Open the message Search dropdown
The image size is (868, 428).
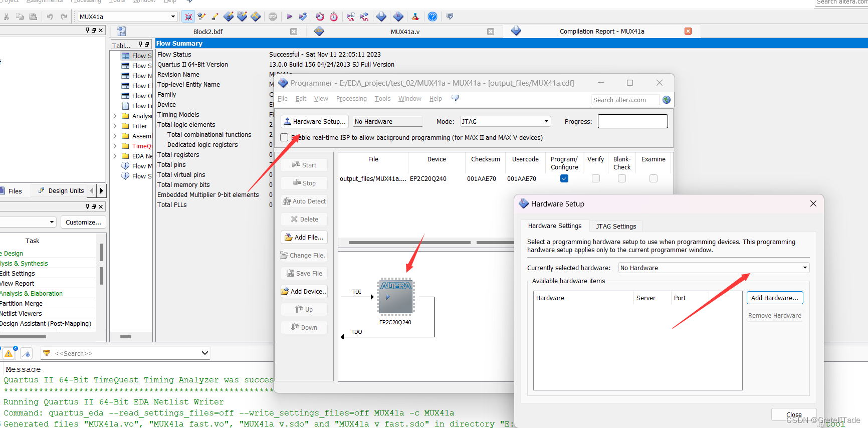tap(205, 353)
